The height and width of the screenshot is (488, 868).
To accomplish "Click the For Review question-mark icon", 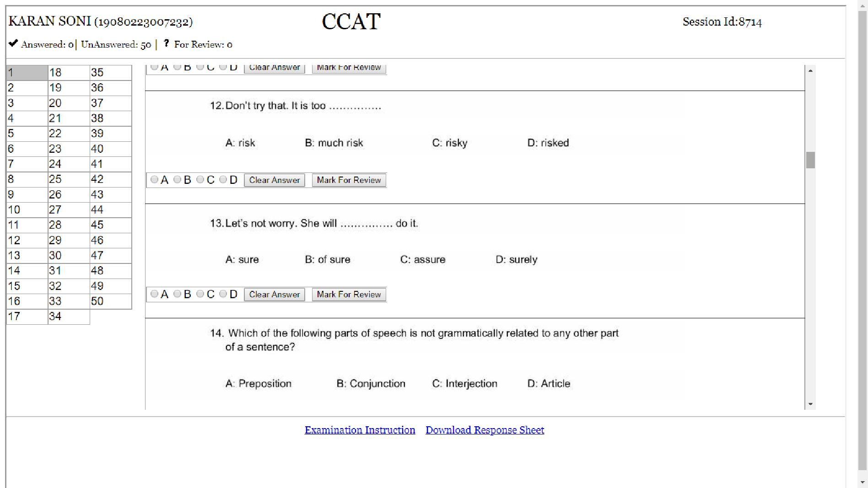I will point(166,43).
